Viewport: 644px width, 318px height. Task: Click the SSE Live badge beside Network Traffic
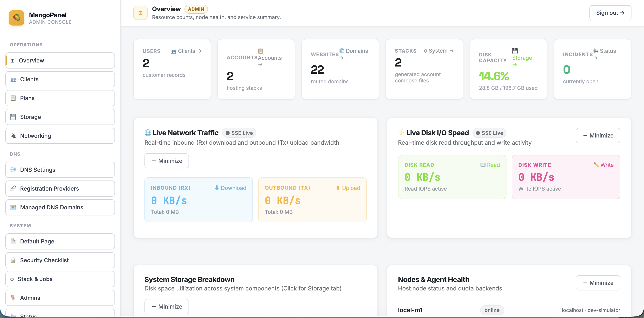239,133
